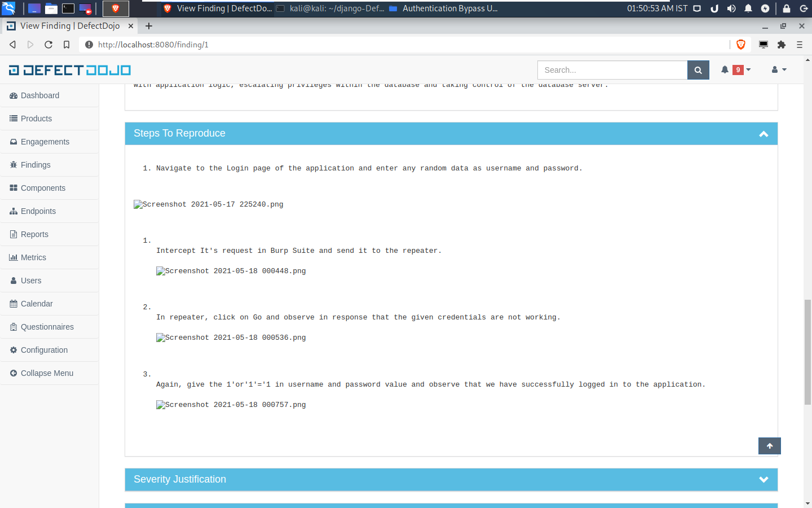Open the Configuration section

coord(43,350)
